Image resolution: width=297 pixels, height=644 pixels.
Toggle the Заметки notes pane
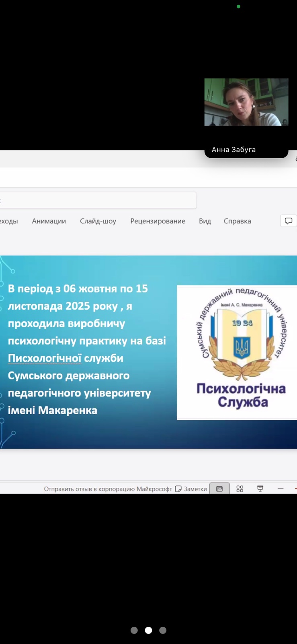coord(191,489)
